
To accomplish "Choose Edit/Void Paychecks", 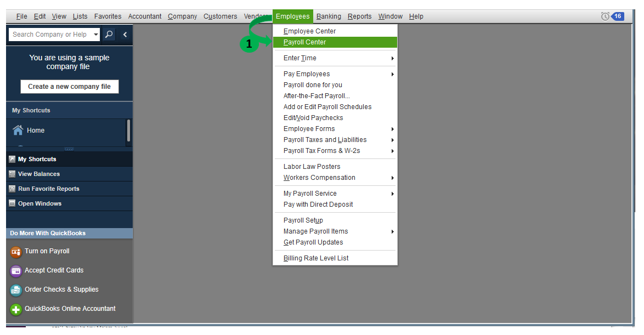I will tap(313, 117).
